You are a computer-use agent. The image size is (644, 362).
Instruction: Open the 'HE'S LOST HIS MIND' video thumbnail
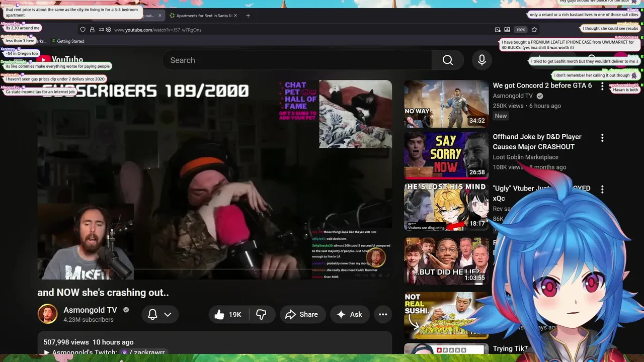pos(446,207)
